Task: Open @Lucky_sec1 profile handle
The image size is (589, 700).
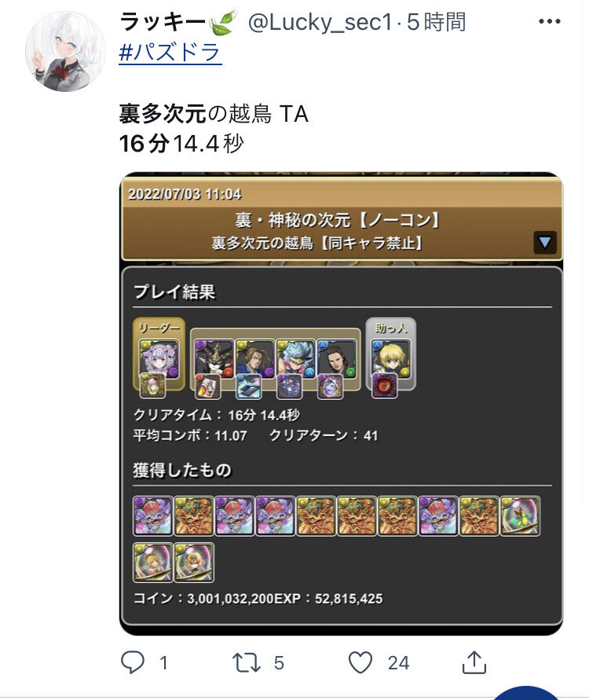Action: pyautogui.click(x=320, y=22)
